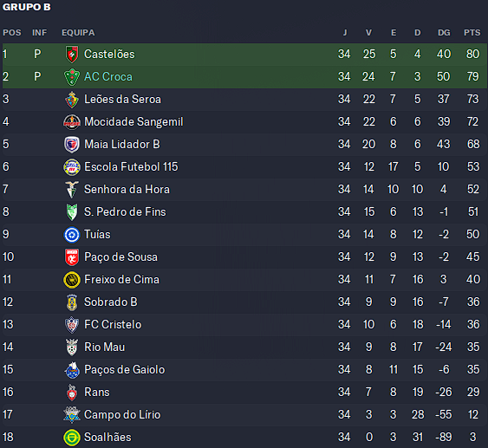Select the Rio Mau table row
The width and height of the screenshot is (488, 448).
point(244,347)
